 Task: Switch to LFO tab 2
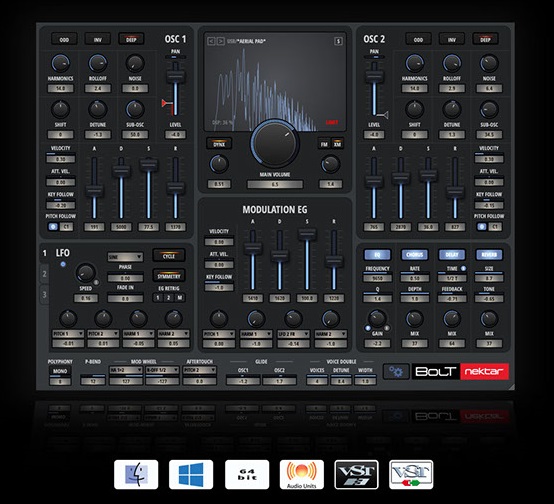tap(45, 274)
